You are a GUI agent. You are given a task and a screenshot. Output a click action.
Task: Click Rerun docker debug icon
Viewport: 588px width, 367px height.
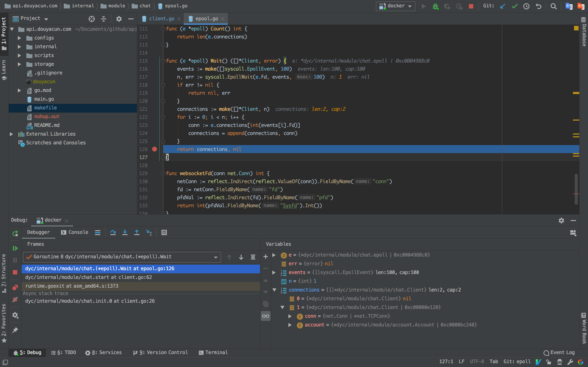pyautogui.click(x=15, y=233)
